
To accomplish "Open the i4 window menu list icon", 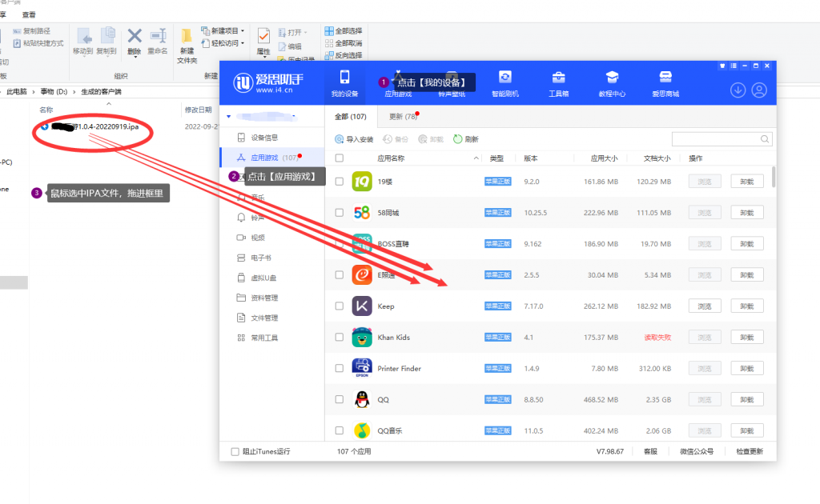I will [734, 66].
